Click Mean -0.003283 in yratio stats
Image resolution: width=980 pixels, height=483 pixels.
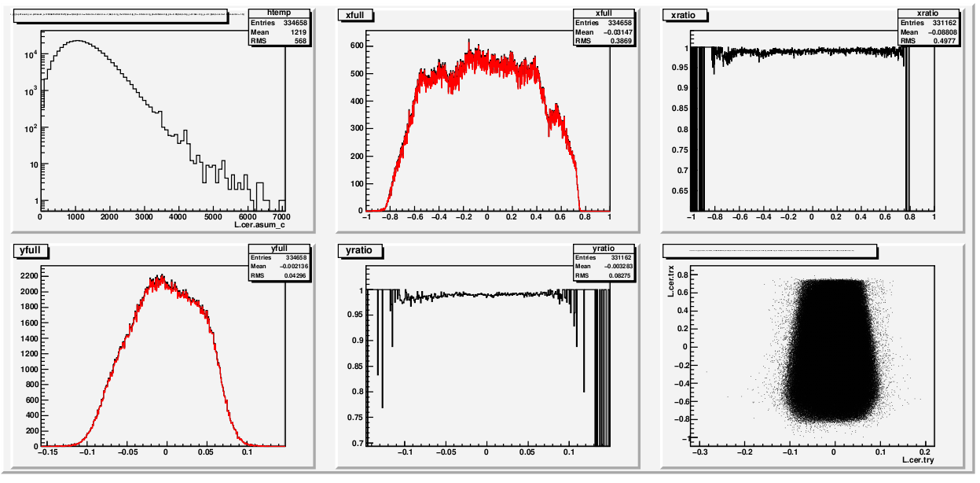click(604, 268)
